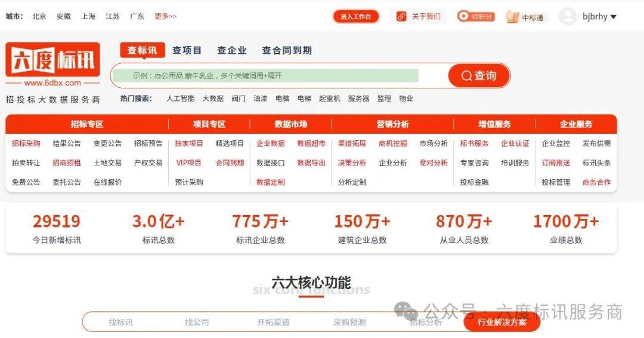This screenshot has width=644, height=338.
Task: Click hot search 大数据
Action: [x=213, y=99]
